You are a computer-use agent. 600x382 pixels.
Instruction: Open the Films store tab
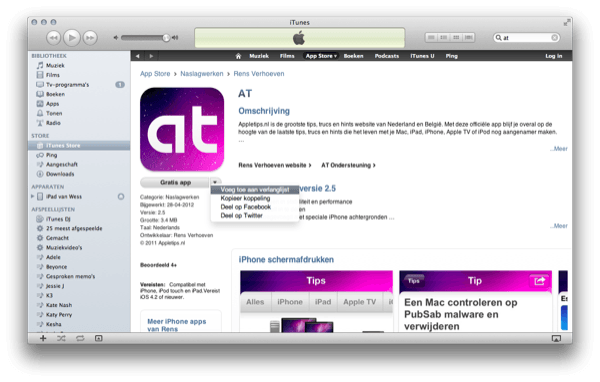(287, 56)
